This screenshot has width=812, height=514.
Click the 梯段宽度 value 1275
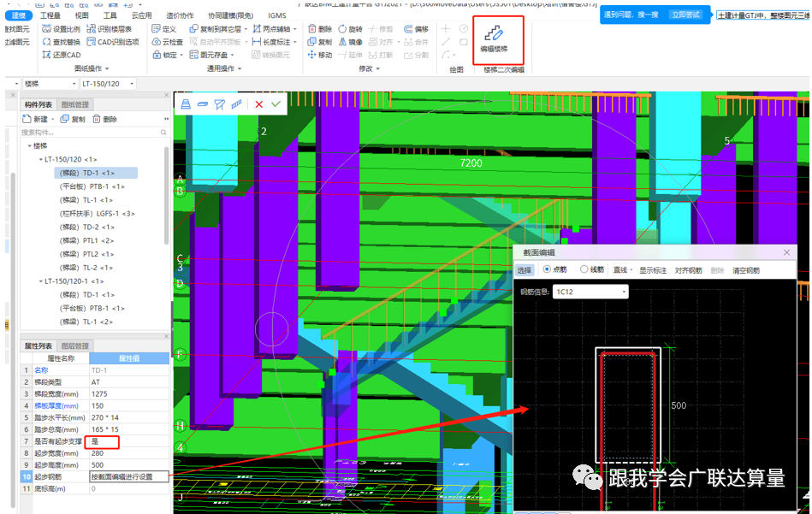pos(129,394)
